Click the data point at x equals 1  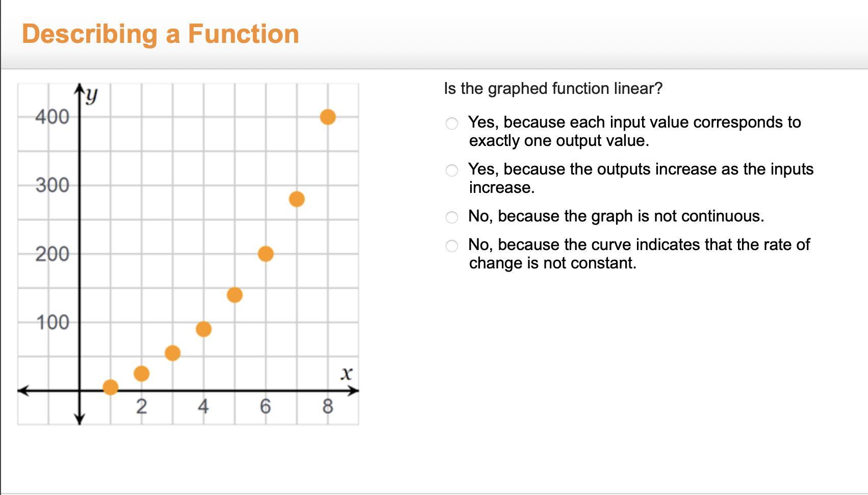[110, 387]
